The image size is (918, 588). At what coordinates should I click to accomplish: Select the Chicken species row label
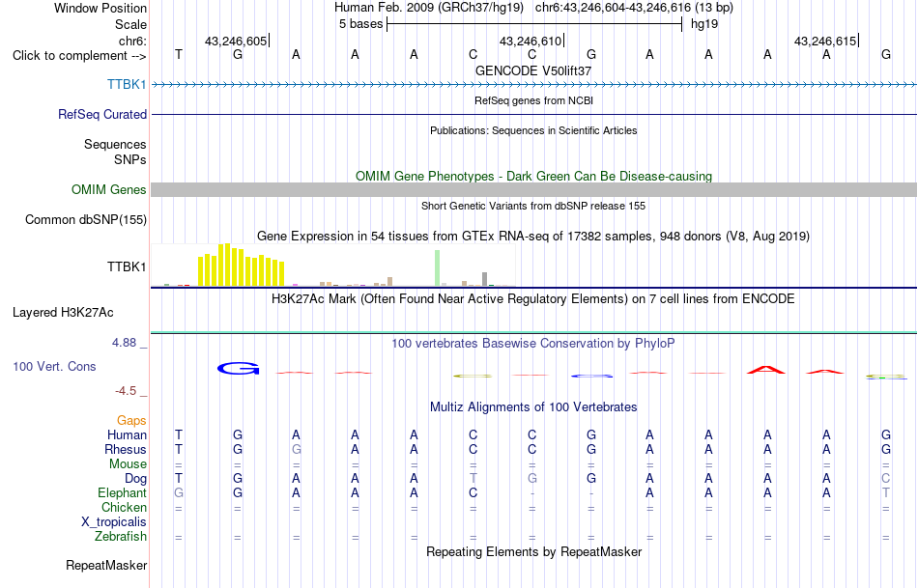tap(124, 507)
